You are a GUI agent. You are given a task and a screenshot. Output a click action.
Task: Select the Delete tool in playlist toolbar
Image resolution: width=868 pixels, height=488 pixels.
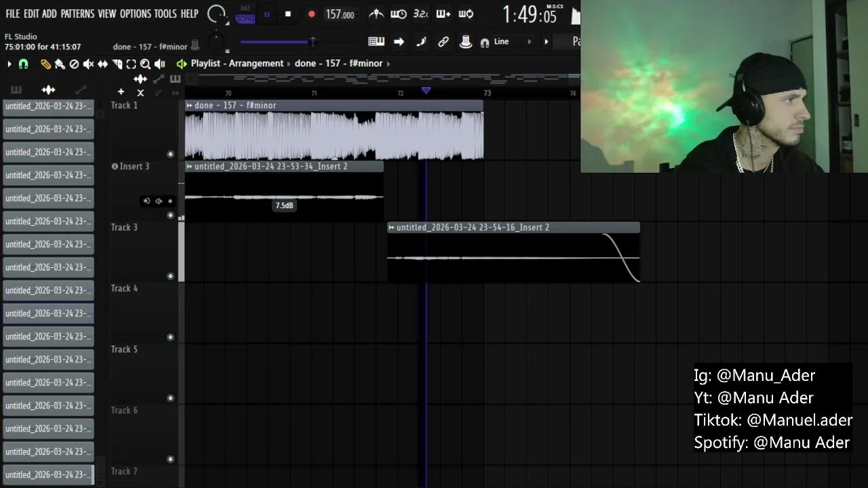tap(74, 64)
